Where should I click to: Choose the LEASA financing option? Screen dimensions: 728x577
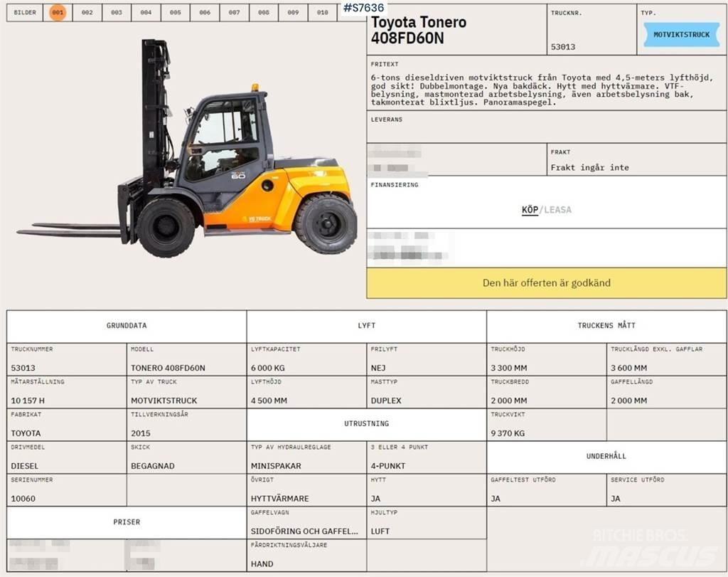(x=557, y=209)
